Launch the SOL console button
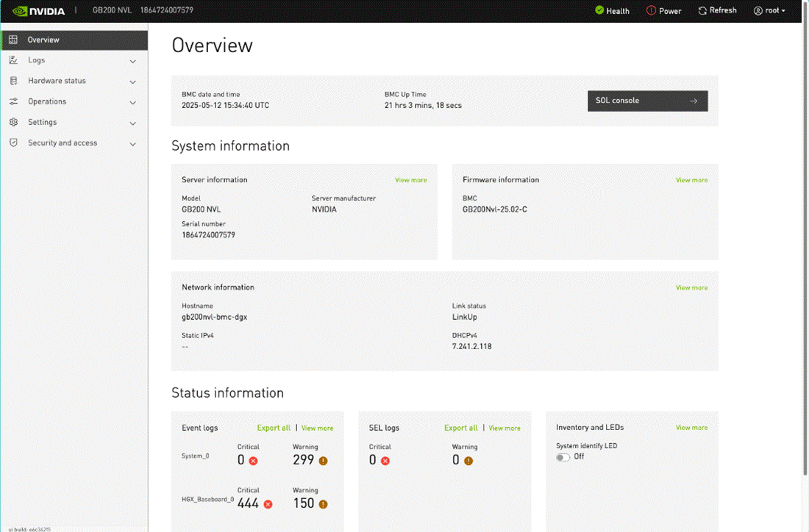 point(647,101)
